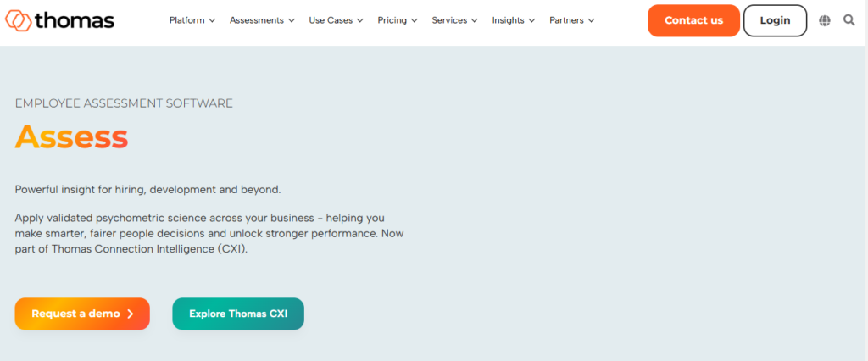
Task: Click the Assess gradient heading
Action: point(71,136)
